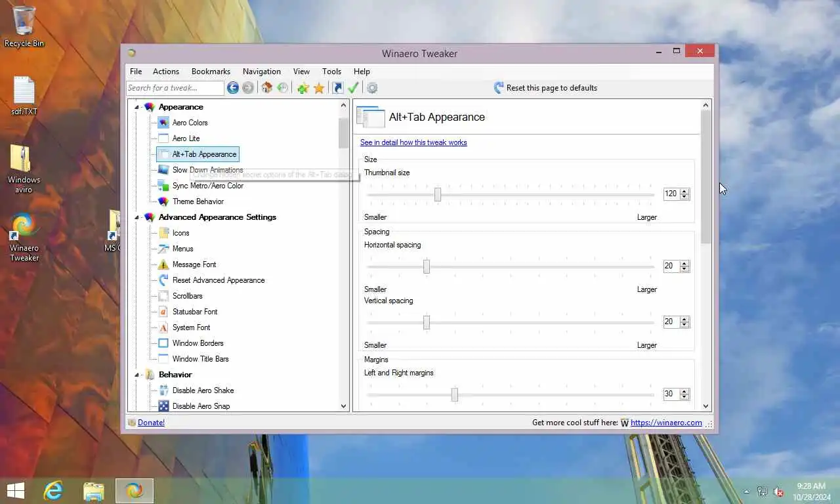This screenshot has width=840, height=504.
Task: Select Window Borders in the tree
Action: 198,343
